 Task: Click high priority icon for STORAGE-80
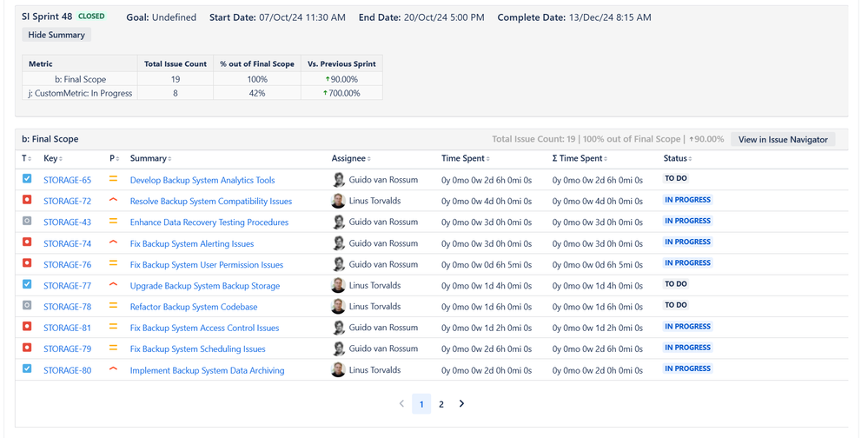click(114, 368)
